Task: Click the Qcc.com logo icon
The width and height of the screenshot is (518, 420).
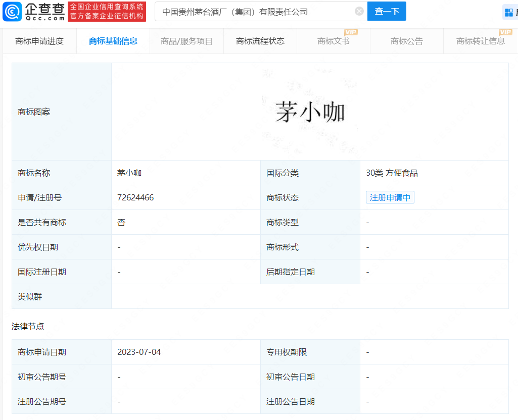Action: [12, 12]
